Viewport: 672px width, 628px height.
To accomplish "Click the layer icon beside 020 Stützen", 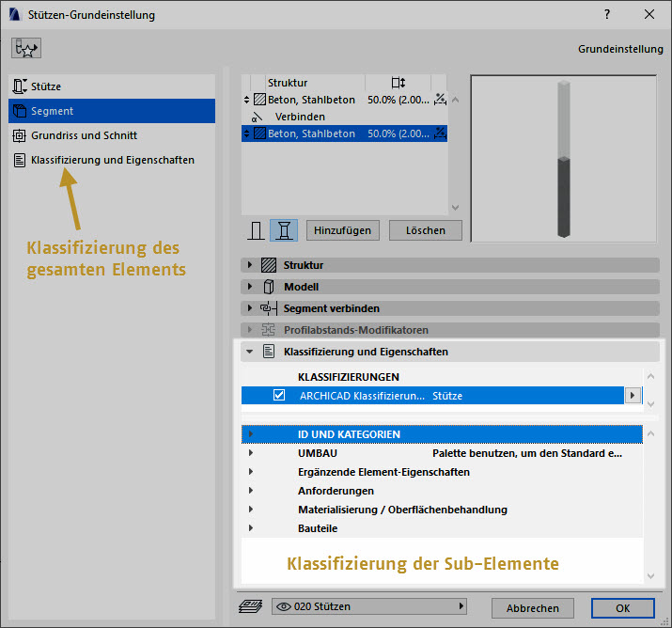I will click(251, 606).
